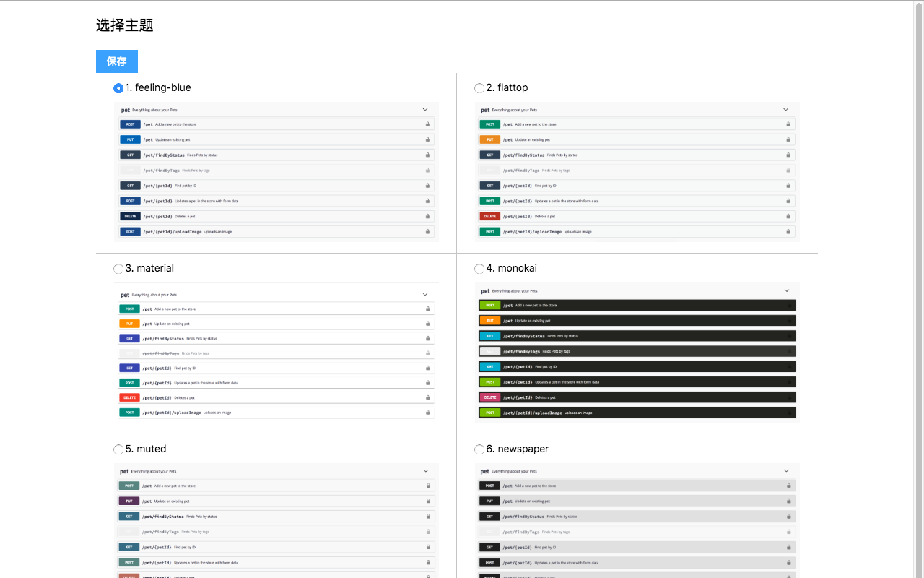The image size is (924, 578).
Task: Click the "5. muted" label text
Action: point(145,449)
